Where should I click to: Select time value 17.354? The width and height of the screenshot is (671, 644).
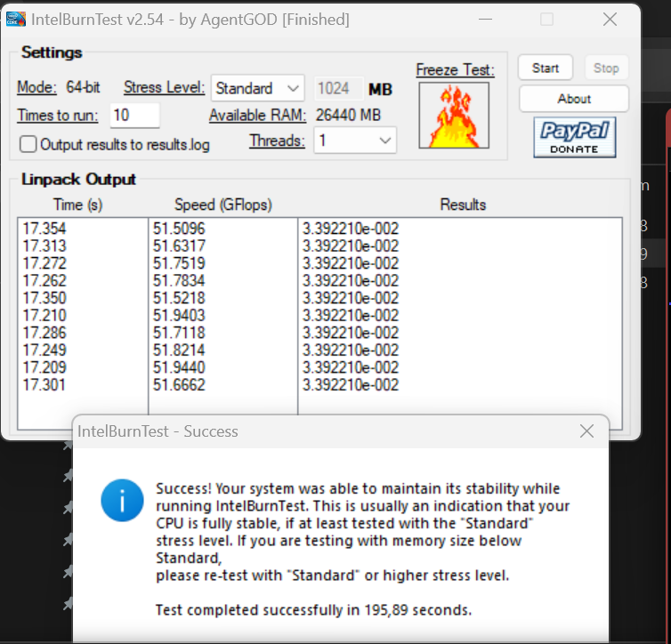pyautogui.click(x=44, y=229)
